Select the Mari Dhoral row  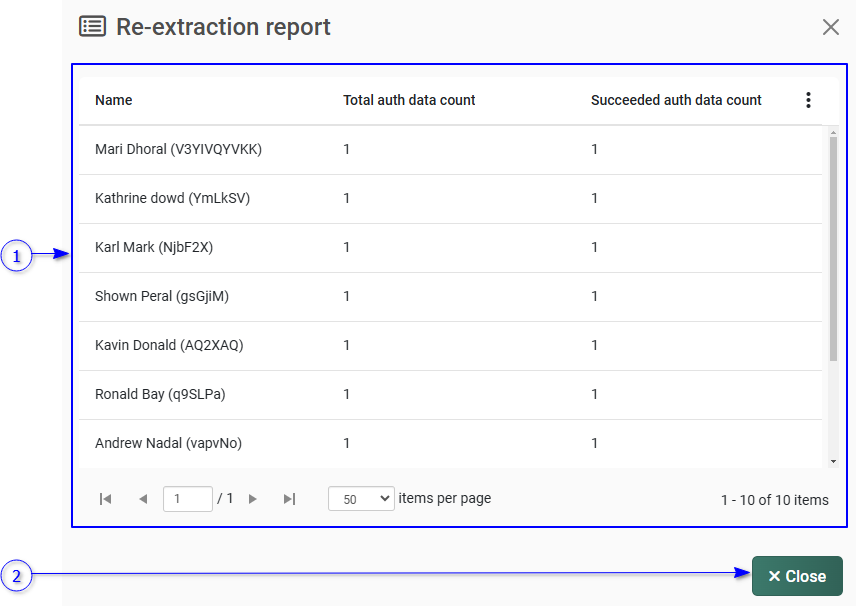pos(178,149)
